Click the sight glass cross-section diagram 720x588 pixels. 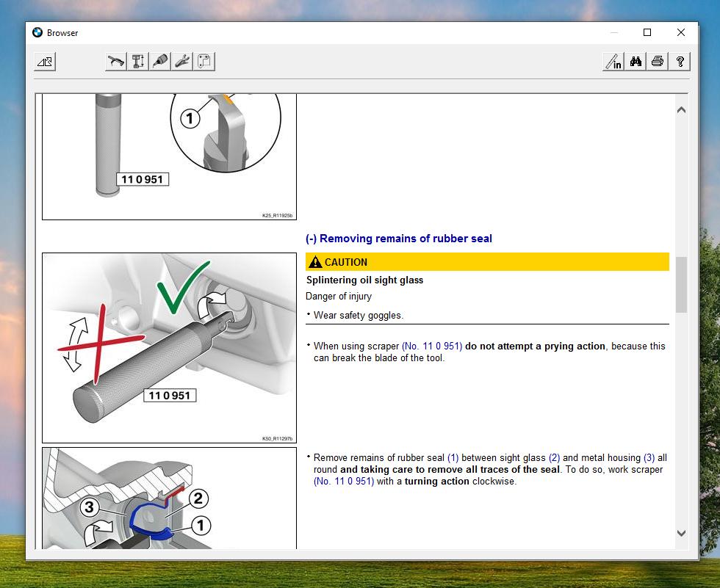[x=169, y=499]
